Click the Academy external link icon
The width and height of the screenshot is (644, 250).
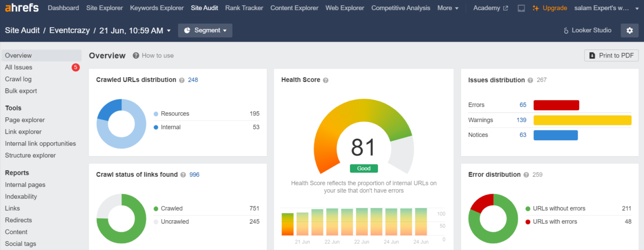506,8
